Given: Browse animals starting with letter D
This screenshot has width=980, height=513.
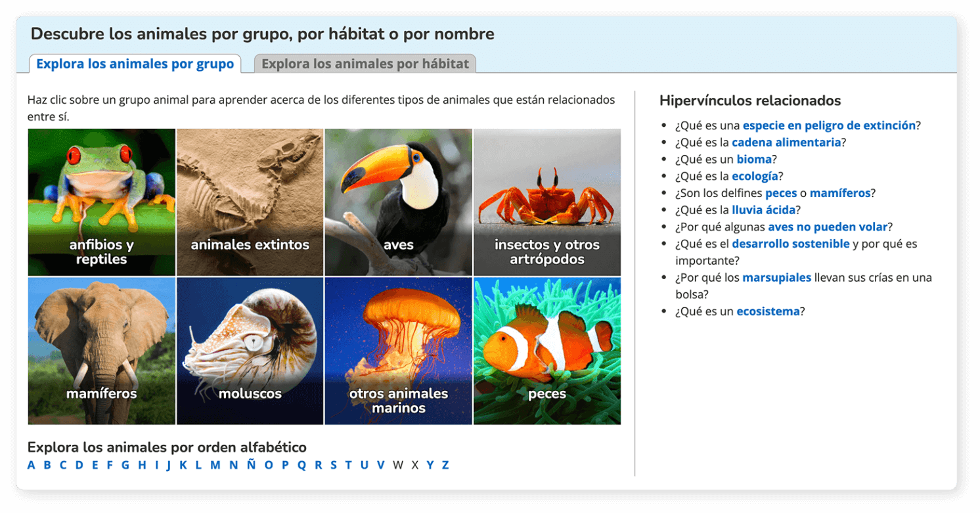Looking at the screenshot, I should click(79, 465).
